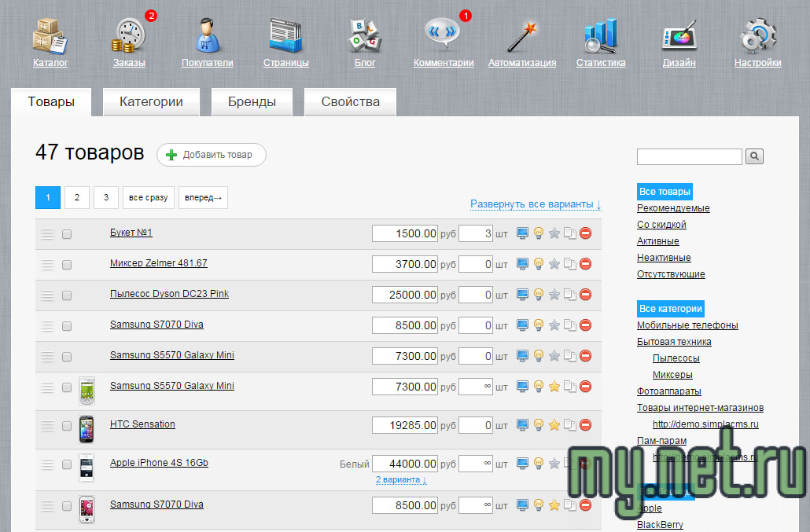Click the Добавить товар button

tap(212, 155)
